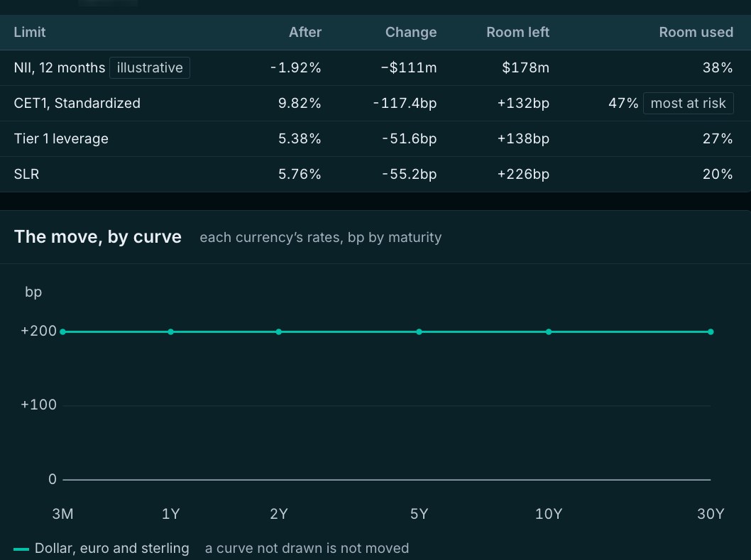Click the 0 y-axis label
Image resolution: width=751 pixels, height=560 pixels.
pyautogui.click(x=53, y=479)
